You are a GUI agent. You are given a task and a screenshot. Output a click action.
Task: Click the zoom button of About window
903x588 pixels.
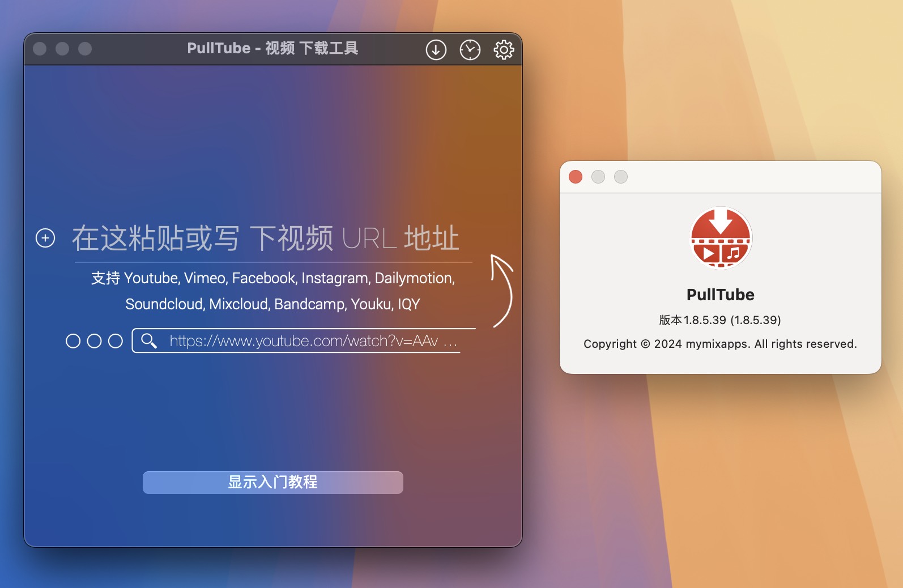tap(621, 177)
